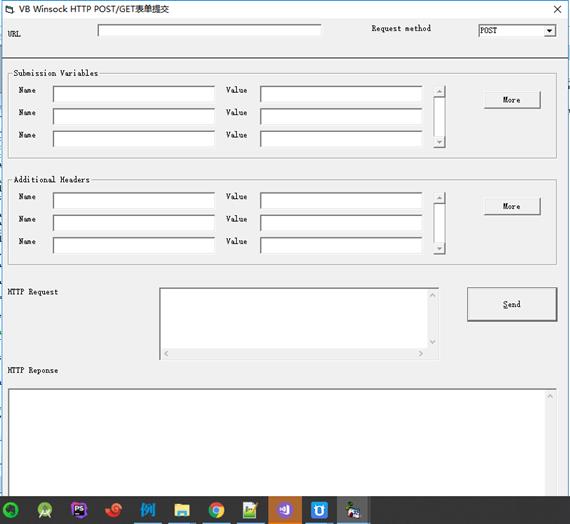This screenshot has height=524, width=570.
Task: Click the third Value field in Submission Variables
Action: tap(341, 139)
